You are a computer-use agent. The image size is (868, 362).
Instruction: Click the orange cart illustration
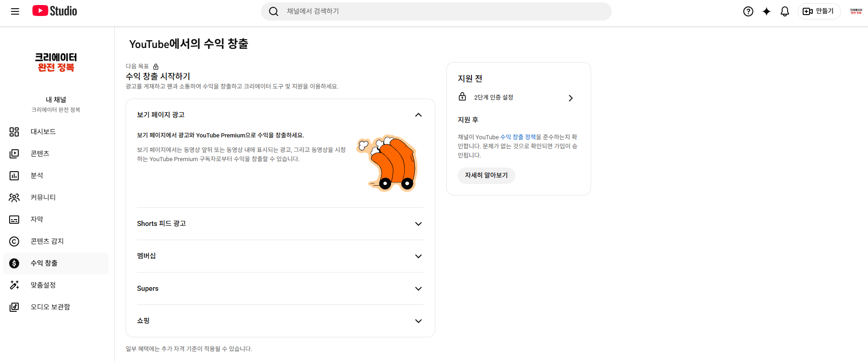[x=387, y=163]
